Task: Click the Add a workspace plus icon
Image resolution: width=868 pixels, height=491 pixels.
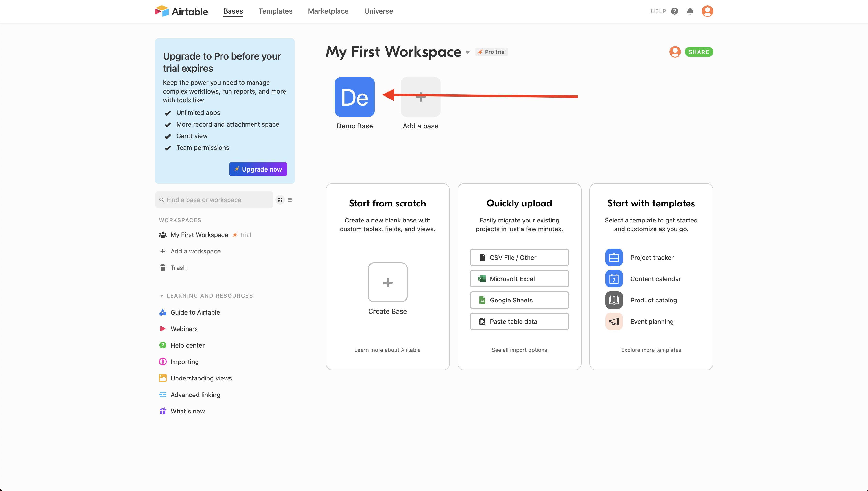Action: click(163, 251)
